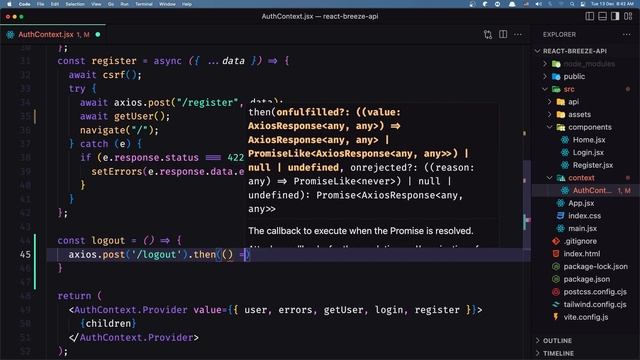Click the CSS icon beside index.css
Screen dimensions: 640x360
click(x=560, y=216)
